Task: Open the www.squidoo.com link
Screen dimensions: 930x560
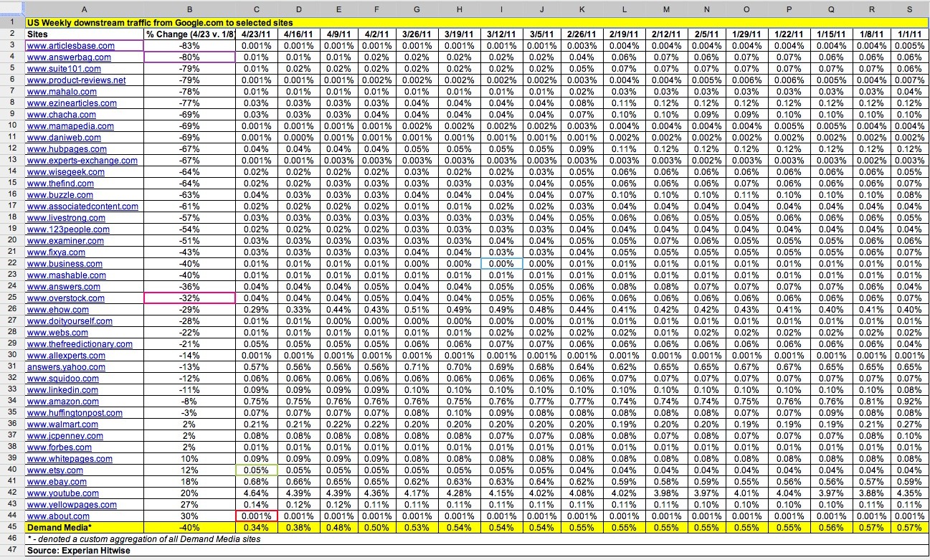Action: (x=63, y=379)
